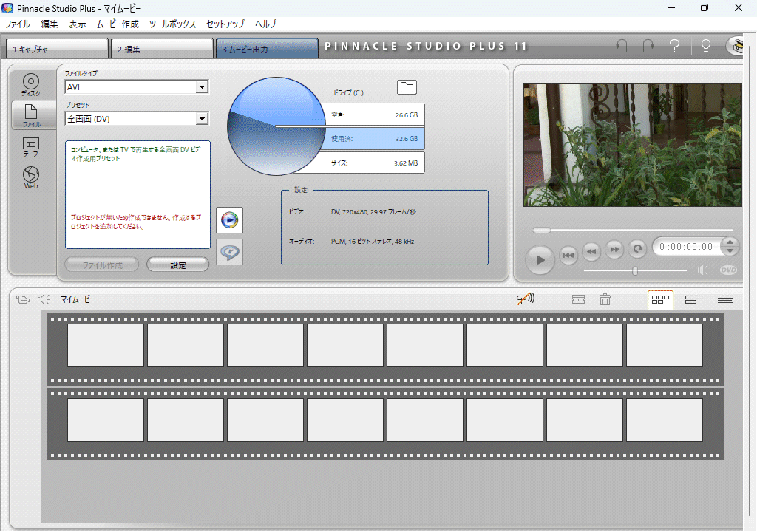Click the audio setting PCM, 16 ビット text

point(373,242)
